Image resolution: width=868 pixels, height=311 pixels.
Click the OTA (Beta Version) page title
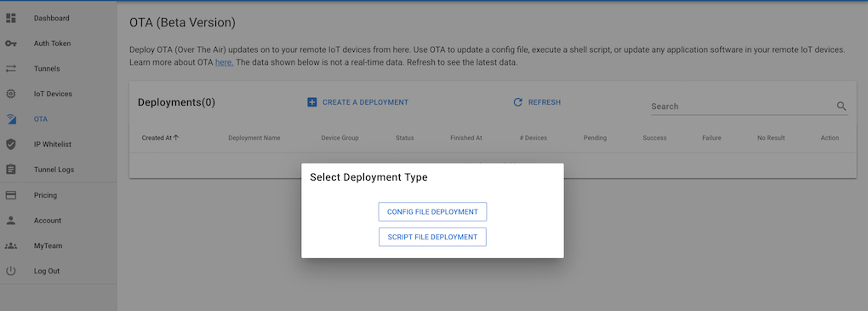182,23
